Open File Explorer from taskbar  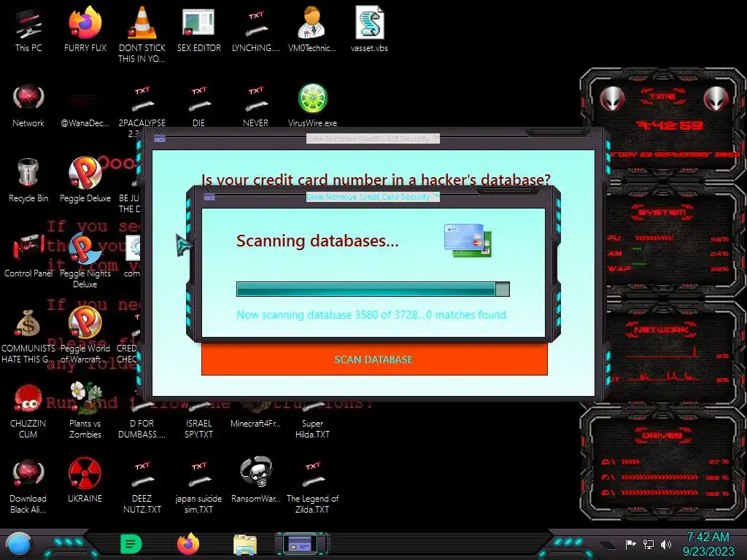pos(245,545)
